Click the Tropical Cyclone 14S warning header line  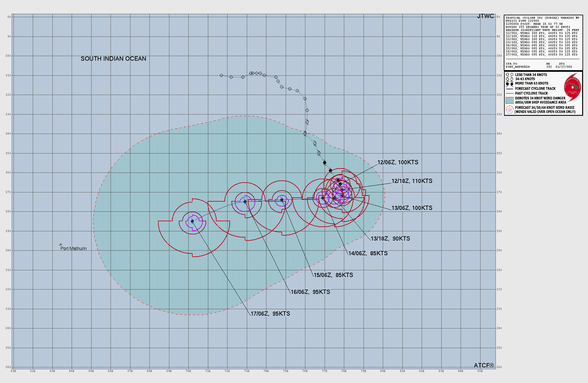[542, 18]
